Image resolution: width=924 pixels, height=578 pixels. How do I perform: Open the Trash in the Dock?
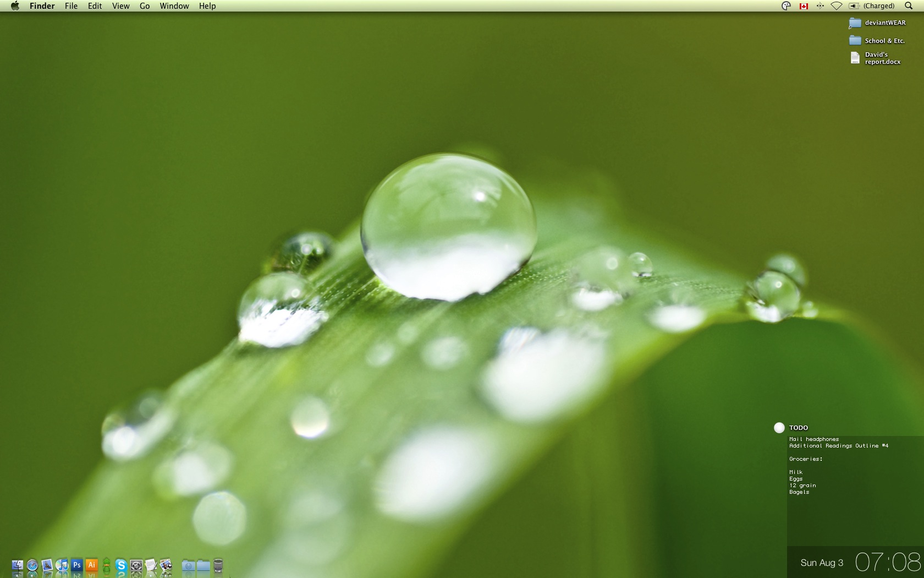(x=218, y=565)
